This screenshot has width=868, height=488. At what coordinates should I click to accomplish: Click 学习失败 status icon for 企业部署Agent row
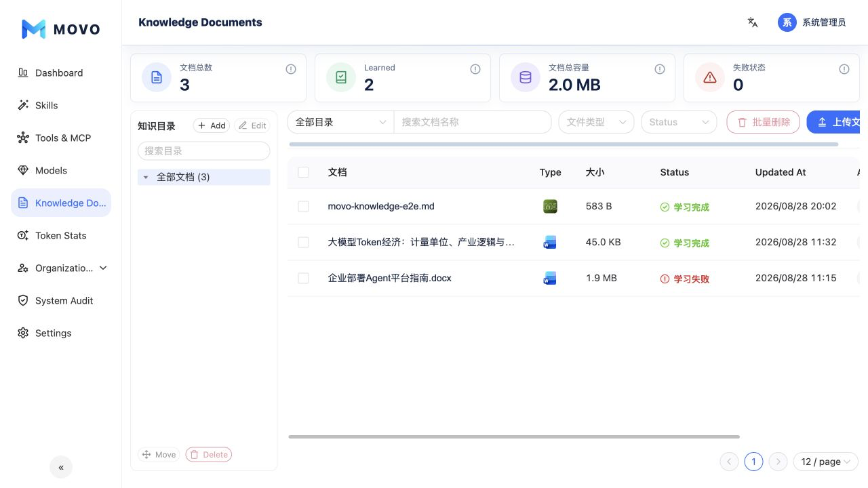[665, 279]
